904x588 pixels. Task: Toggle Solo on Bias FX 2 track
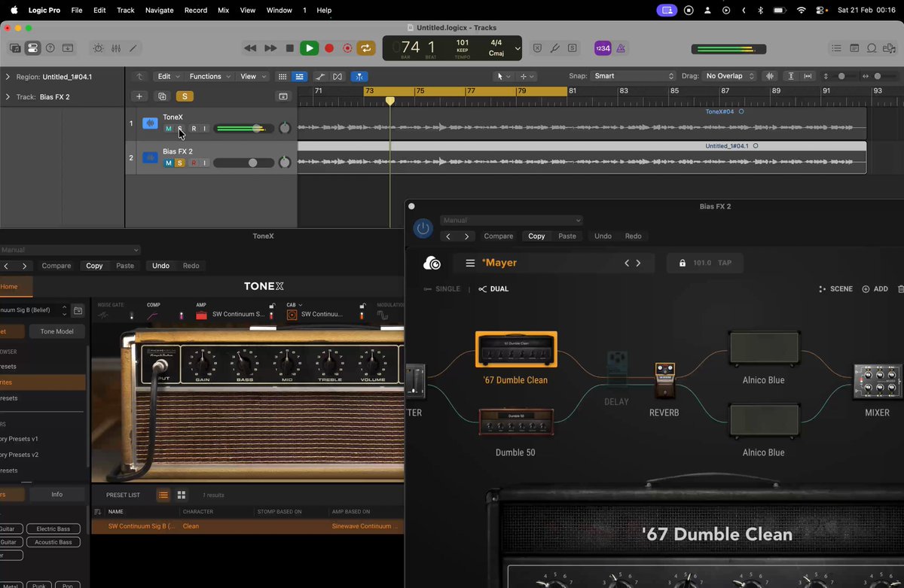(x=180, y=163)
